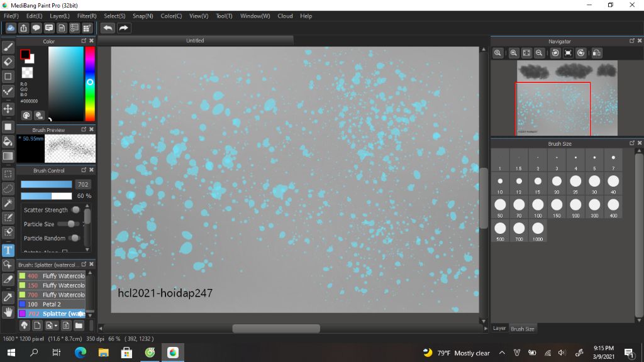
Task: Float the Navigator panel
Action: coord(631,41)
